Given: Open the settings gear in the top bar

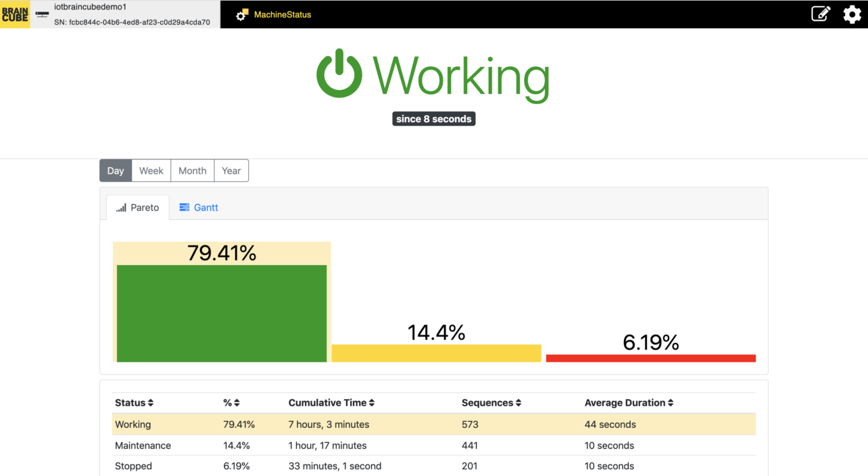Looking at the screenshot, I should 852,14.
